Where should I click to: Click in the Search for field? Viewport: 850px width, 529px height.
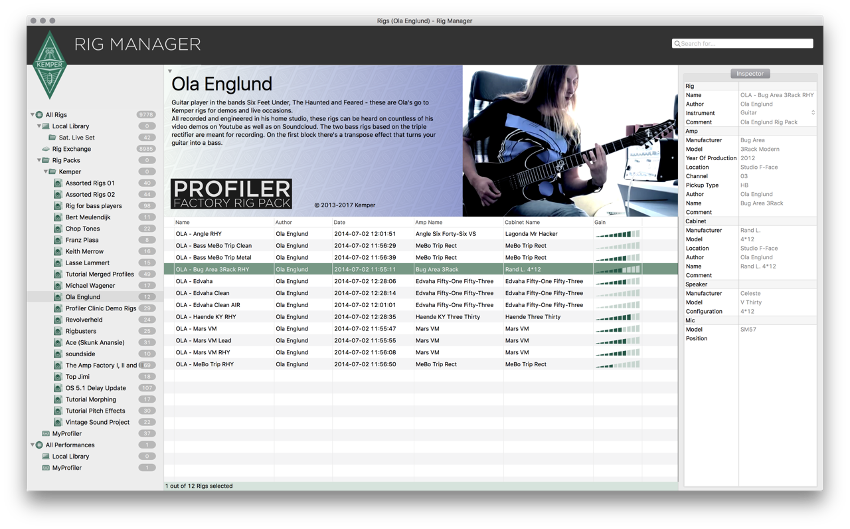point(742,43)
